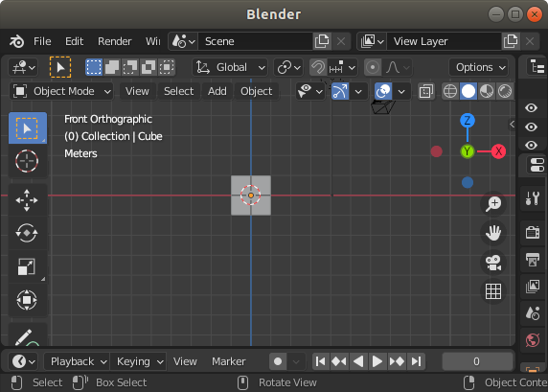Open the Output properties tab
Image resolution: width=548 pixels, height=392 pixels.
pos(533,260)
